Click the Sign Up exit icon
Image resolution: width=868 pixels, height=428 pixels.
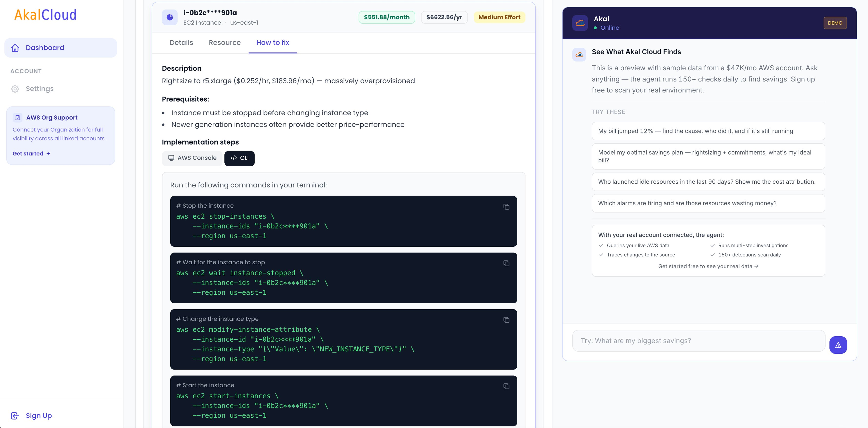click(x=15, y=415)
